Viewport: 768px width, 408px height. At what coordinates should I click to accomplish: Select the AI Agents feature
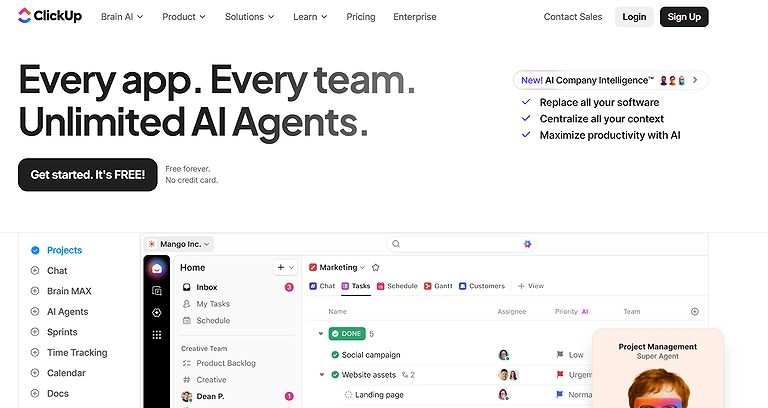[68, 312]
